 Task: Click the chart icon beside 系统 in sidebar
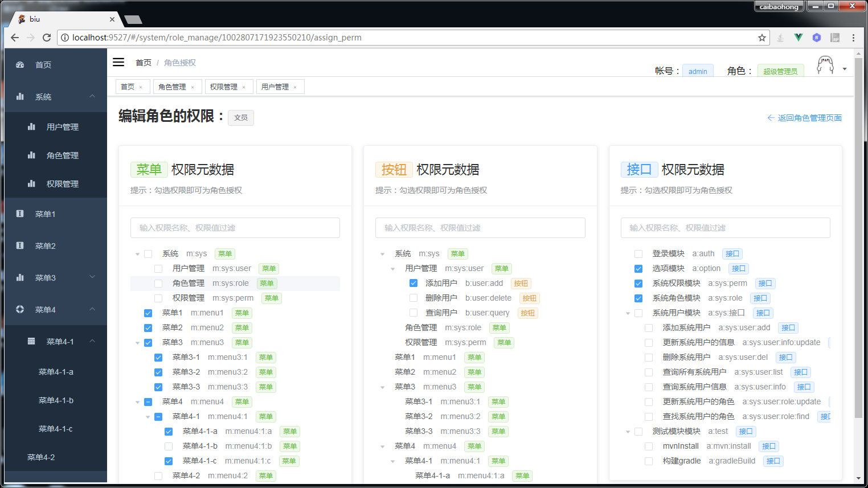20,97
